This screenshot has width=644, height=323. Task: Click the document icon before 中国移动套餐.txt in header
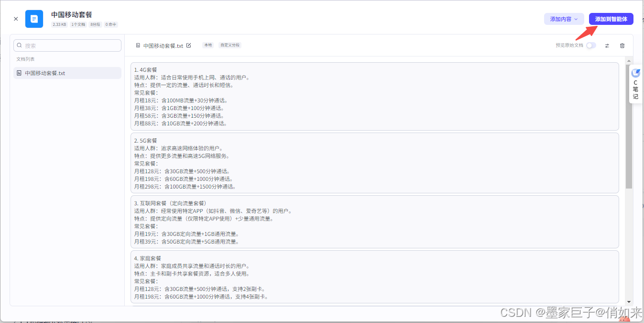138,45
